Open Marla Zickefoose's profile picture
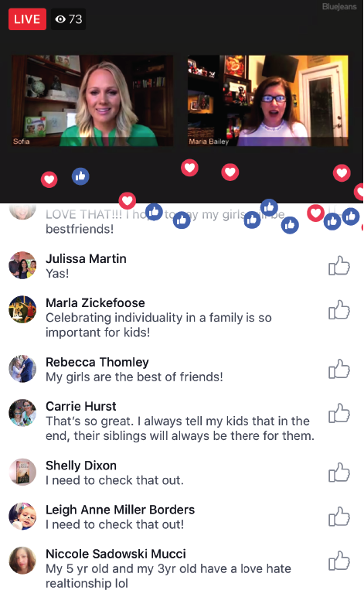The image size is (364, 597). (x=22, y=309)
